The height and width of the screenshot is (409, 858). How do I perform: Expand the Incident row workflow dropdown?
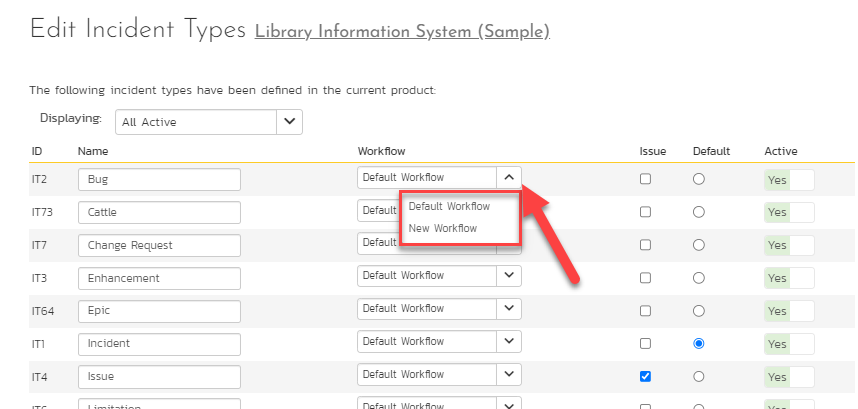pyautogui.click(x=508, y=342)
